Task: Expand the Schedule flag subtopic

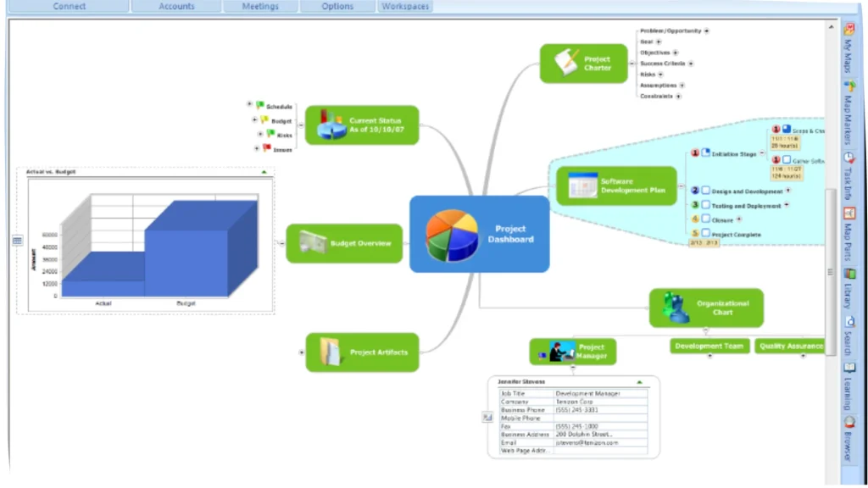Action: pos(248,103)
